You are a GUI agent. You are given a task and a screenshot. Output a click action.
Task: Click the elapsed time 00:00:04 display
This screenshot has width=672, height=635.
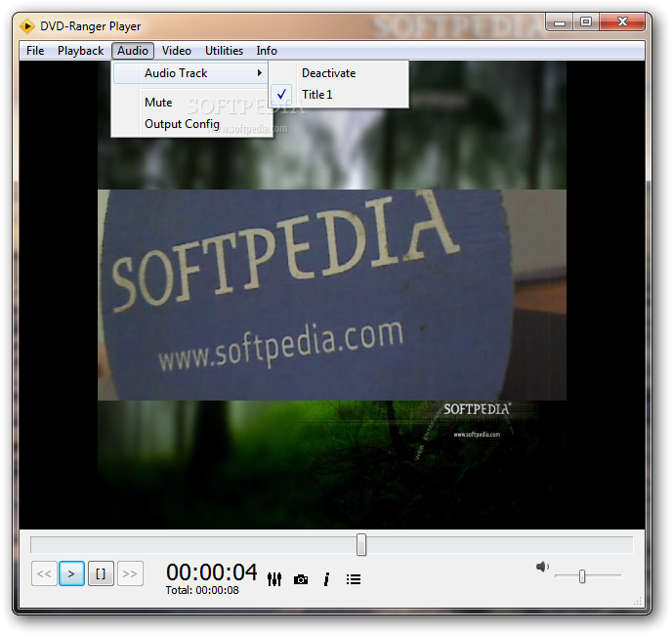(x=212, y=571)
